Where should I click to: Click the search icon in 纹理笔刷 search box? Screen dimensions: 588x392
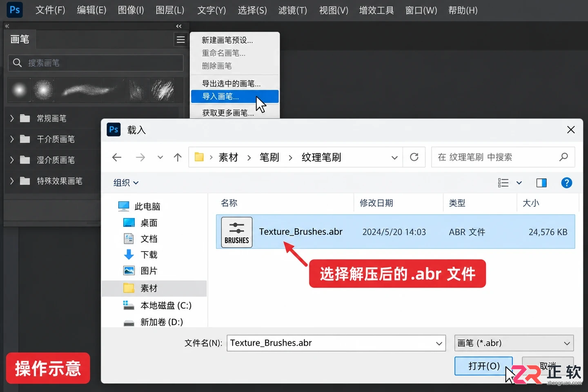tap(563, 157)
